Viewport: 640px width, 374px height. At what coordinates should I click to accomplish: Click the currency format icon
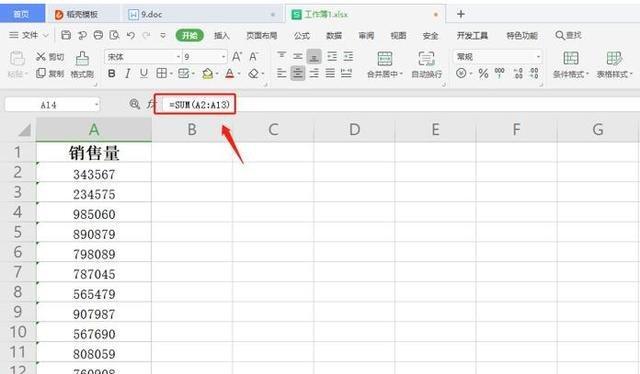coord(461,73)
